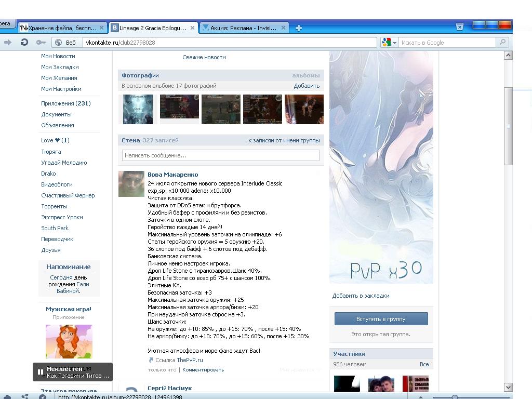The image size is (532, 399).
Task: Open a new tab with plus icon
Action: tap(299, 28)
